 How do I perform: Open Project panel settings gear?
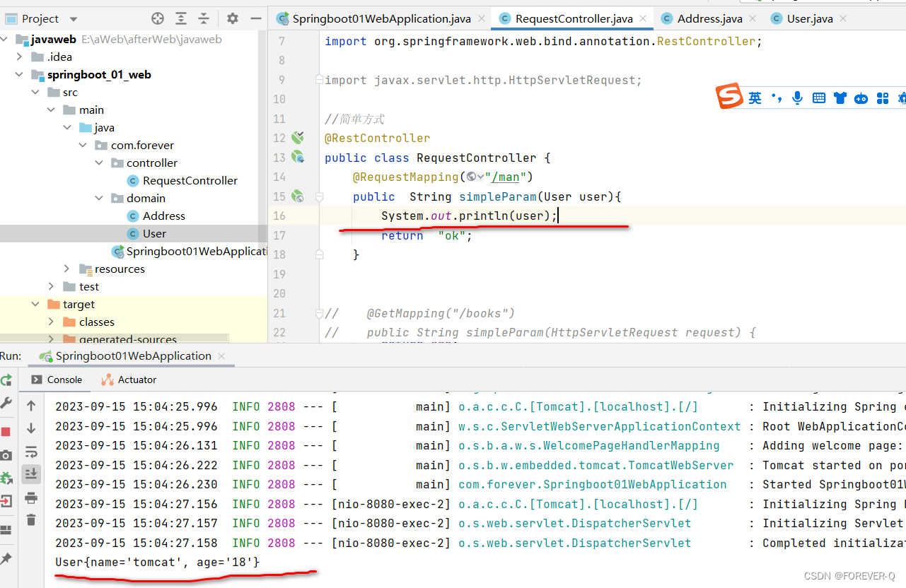(x=233, y=18)
